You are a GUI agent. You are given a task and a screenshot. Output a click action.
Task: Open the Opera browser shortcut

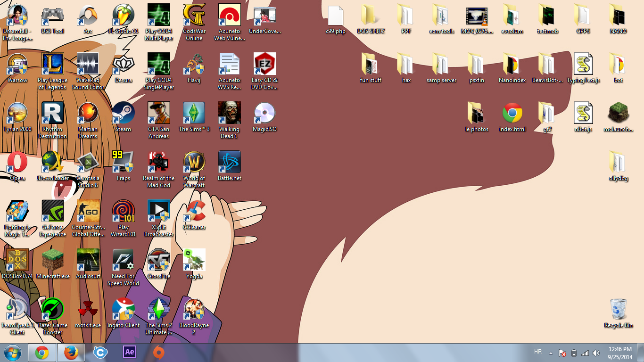(17, 166)
